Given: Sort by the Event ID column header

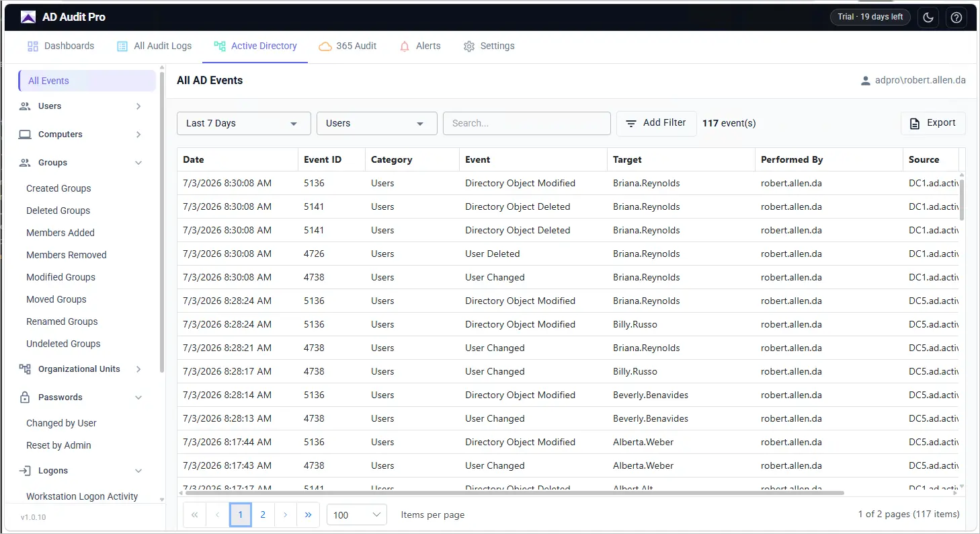Looking at the screenshot, I should [x=332, y=160].
